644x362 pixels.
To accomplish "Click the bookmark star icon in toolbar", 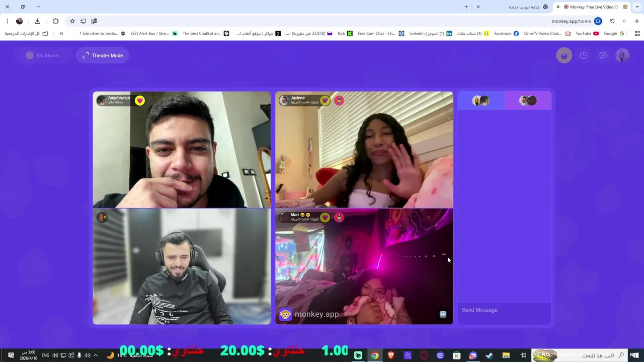I will (x=72, y=21).
